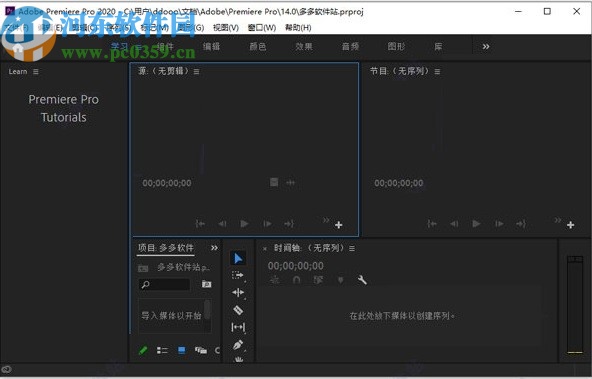Viewport: 592px width, 379px height.
Task: Open program monitor button editor plus
Action: pos(570,225)
